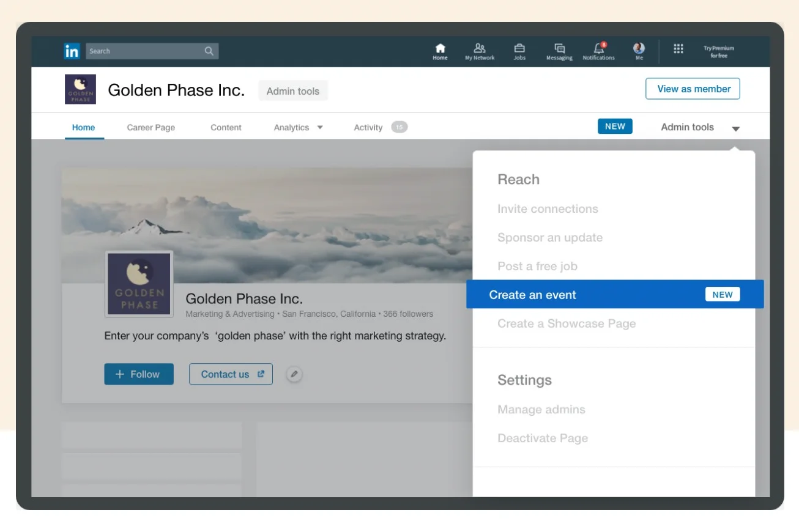Open the Activity tab

(x=368, y=128)
